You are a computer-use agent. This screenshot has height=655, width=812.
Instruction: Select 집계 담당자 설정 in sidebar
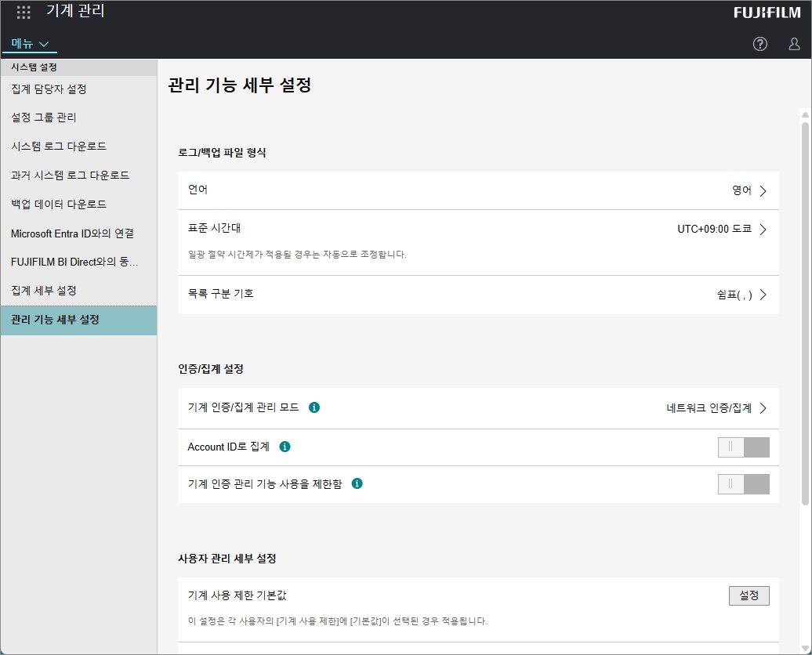[x=78, y=89]
